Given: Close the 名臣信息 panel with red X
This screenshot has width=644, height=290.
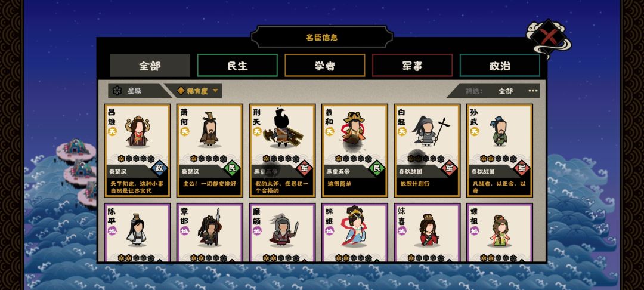Looking at the screenshot, I should click(547, 37).
